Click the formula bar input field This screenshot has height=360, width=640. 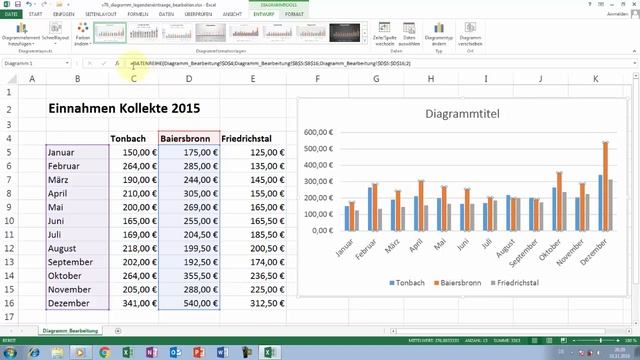pyautogui.click(x=378, y=63)
